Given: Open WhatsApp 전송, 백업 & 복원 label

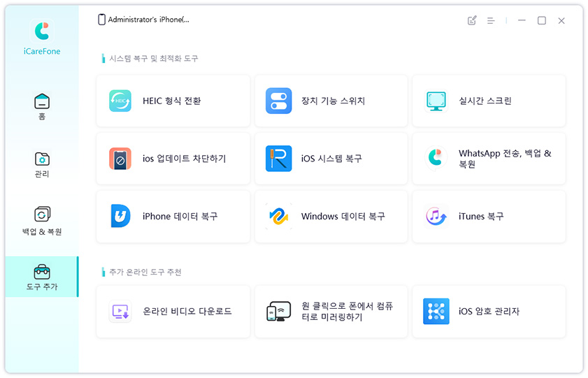Looking at the screenshot, I should (x=505, y=159).
